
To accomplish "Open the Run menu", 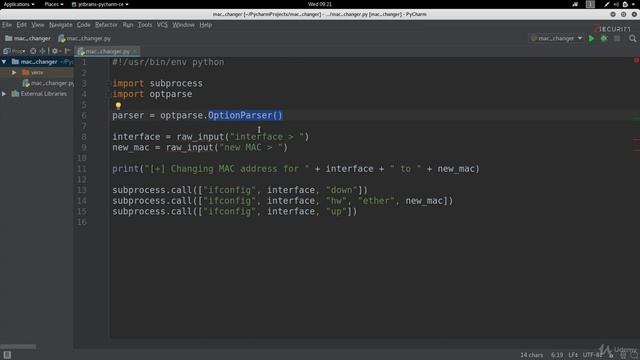I will 128,25.
